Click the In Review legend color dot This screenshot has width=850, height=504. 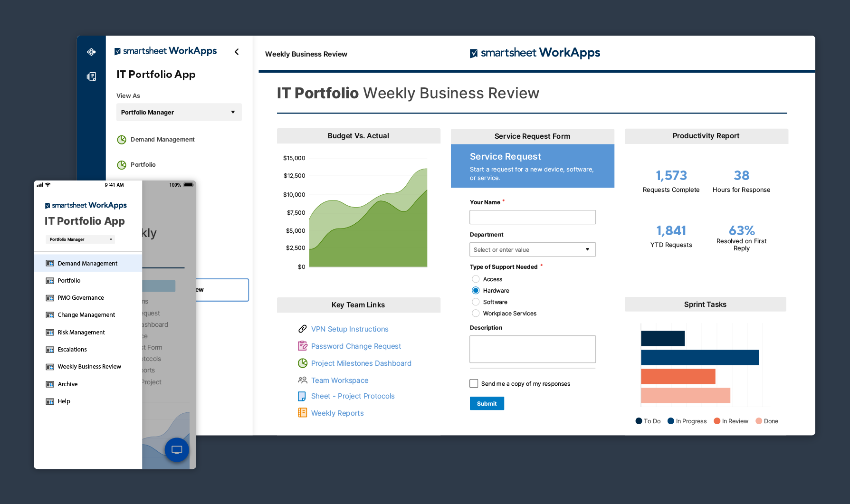pyautogui.click(x=717, y=421)
